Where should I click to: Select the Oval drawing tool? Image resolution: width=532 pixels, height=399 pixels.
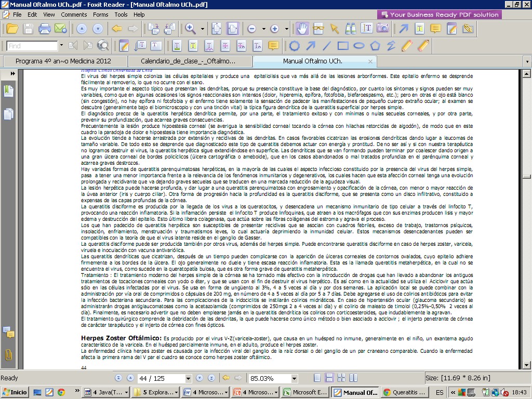tap(359, 46)
